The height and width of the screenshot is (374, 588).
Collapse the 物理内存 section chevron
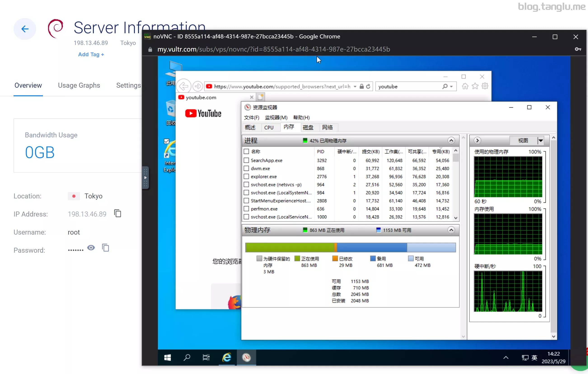451,230
